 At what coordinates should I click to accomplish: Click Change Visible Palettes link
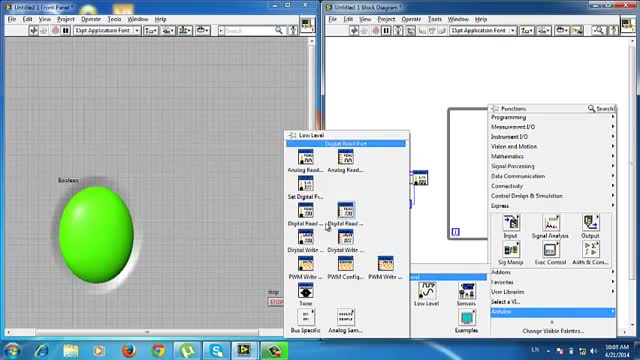click(553, 331)
